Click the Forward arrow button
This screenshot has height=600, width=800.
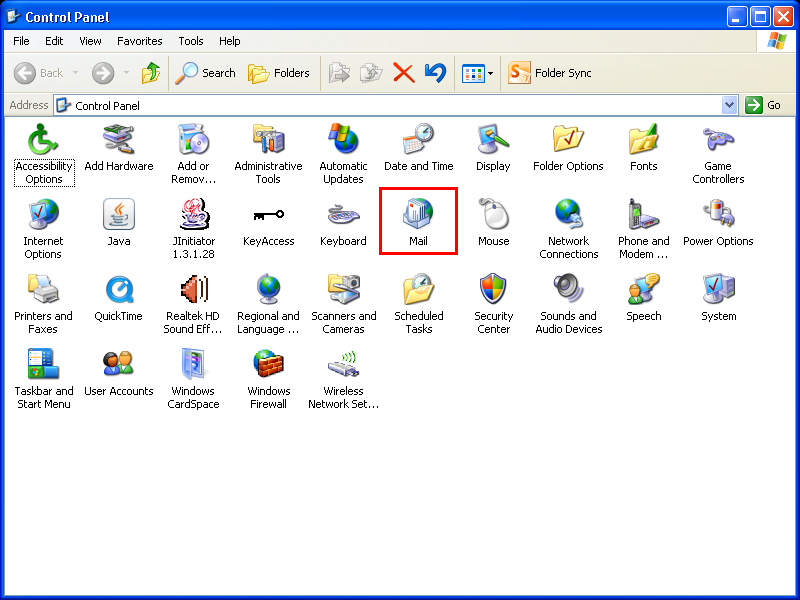tap(103, 73)
